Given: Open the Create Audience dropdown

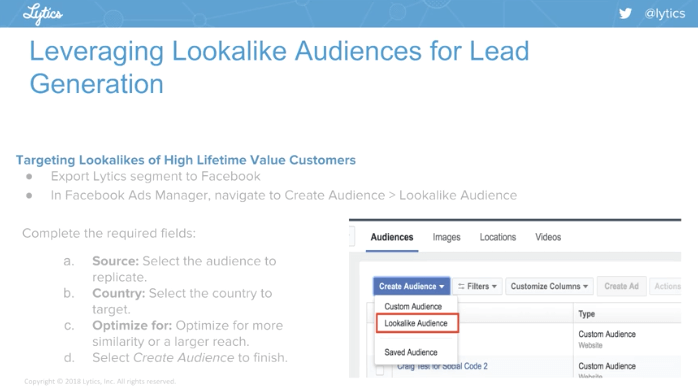Looking at the screenshot, I should tap(411, 286).
